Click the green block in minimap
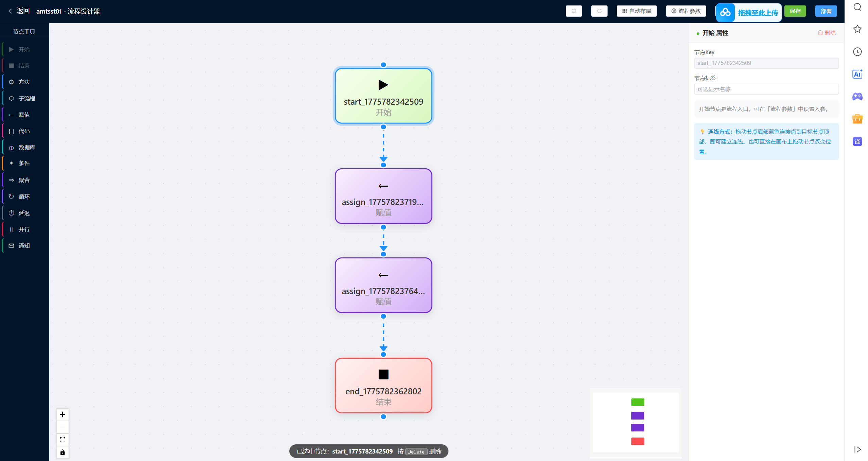The width and height of the screenshot is (868, 461). click(637, 402)
